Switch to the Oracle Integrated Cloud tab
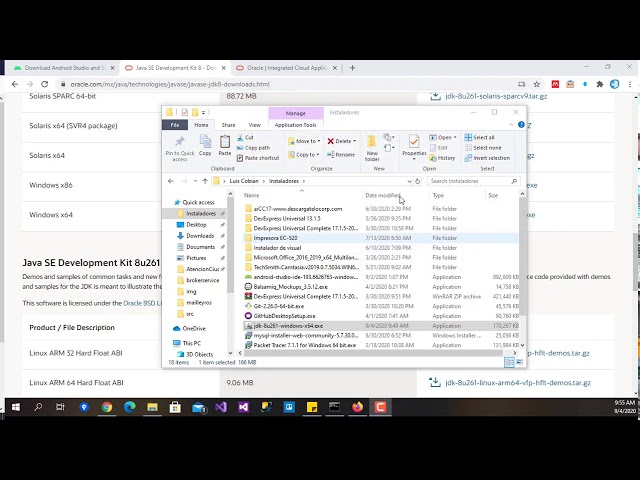The width and height of the screenshot is (640, 480). click(x=287, y=68)
